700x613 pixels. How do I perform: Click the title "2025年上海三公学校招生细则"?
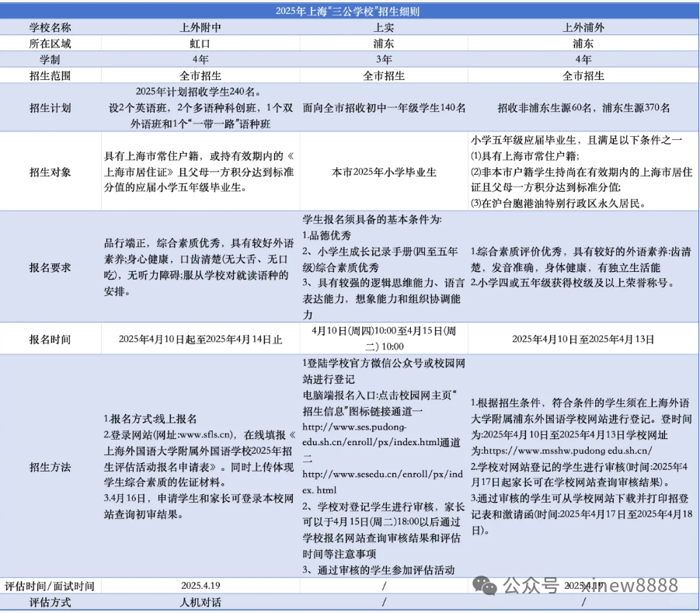point(347,11)
